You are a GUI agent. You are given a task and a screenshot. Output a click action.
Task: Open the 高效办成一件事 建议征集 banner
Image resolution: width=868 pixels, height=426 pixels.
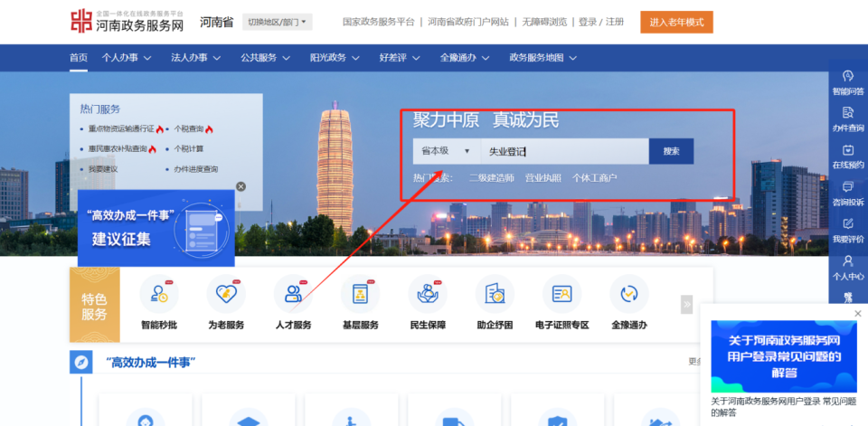[156, 228]
